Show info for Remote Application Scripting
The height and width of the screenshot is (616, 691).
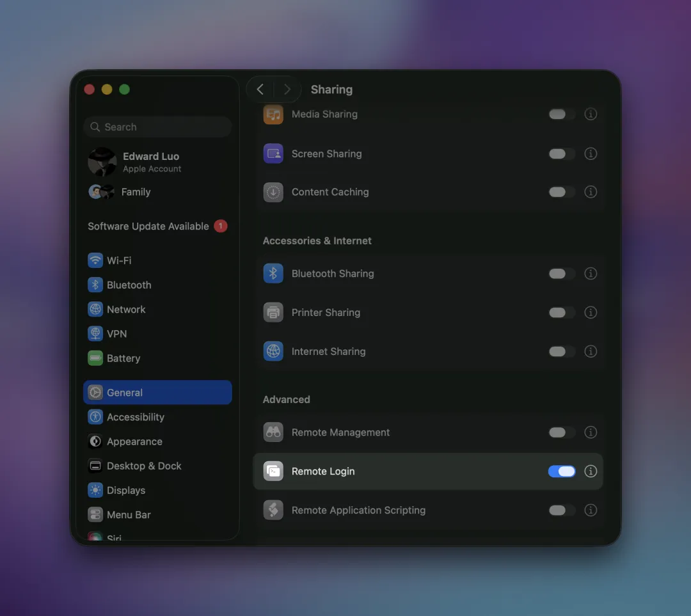[x=591, y=510]
